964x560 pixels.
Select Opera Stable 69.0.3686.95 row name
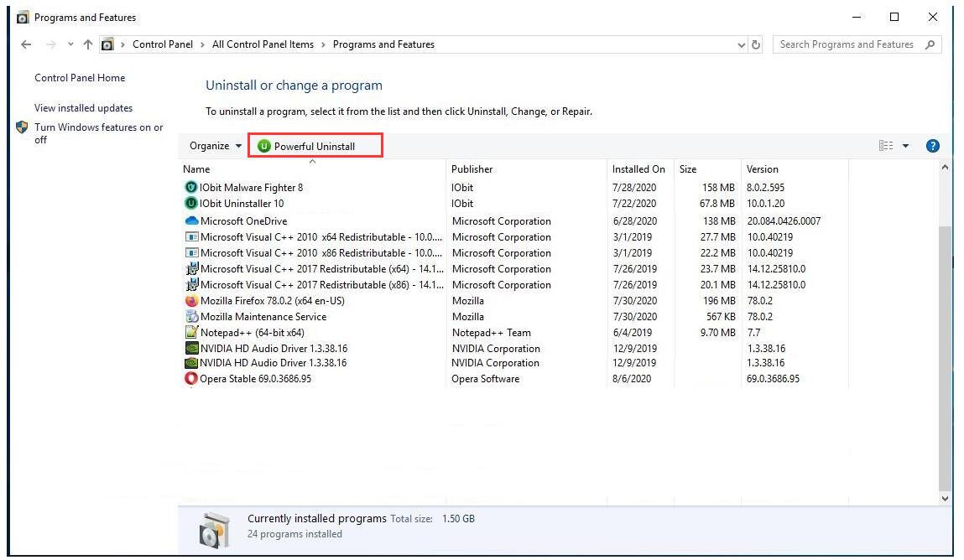[x=256, y=379]
